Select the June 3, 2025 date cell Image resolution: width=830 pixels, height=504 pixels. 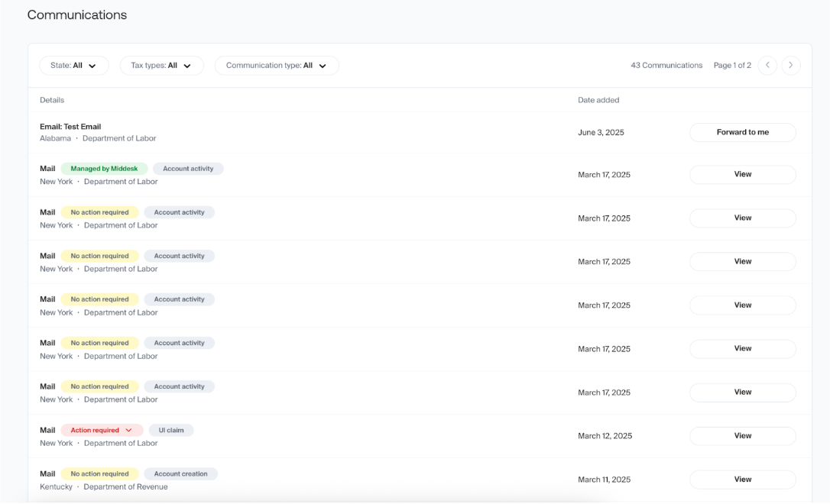pos(601,133)
